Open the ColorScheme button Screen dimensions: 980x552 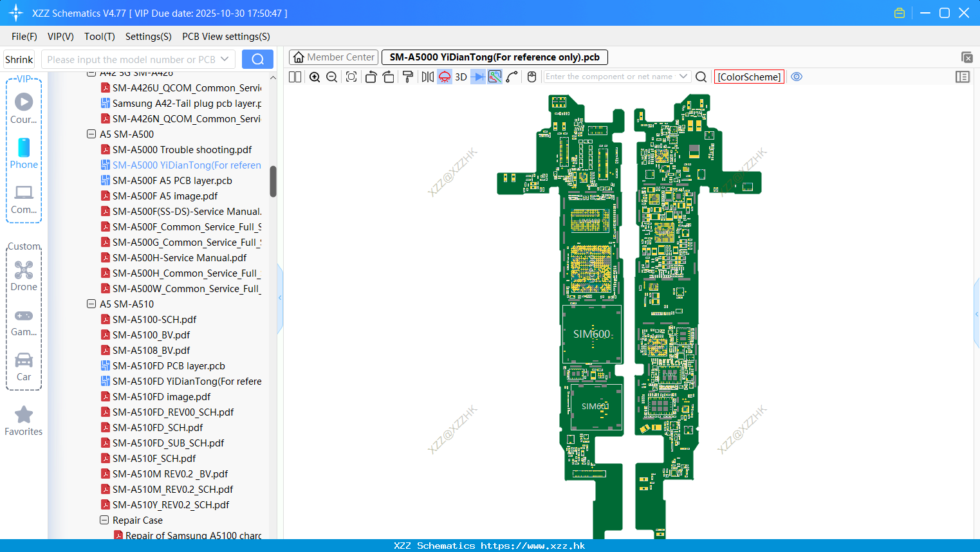pyautogui.click(x=750, y=77)
